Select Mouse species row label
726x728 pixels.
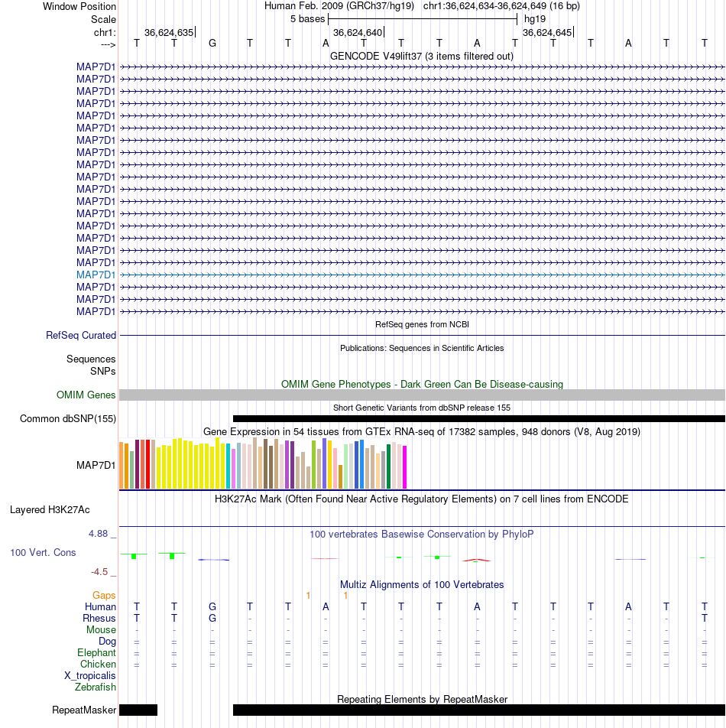click(101, 630)
